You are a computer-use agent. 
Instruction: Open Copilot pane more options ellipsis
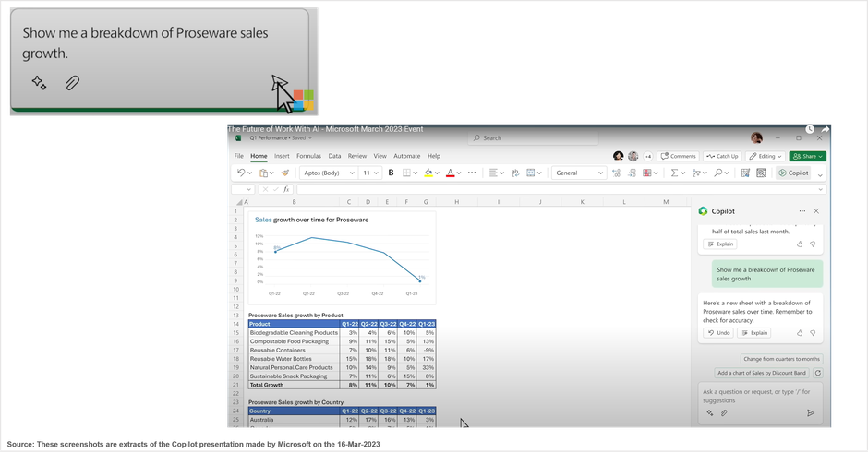[802, 210]
